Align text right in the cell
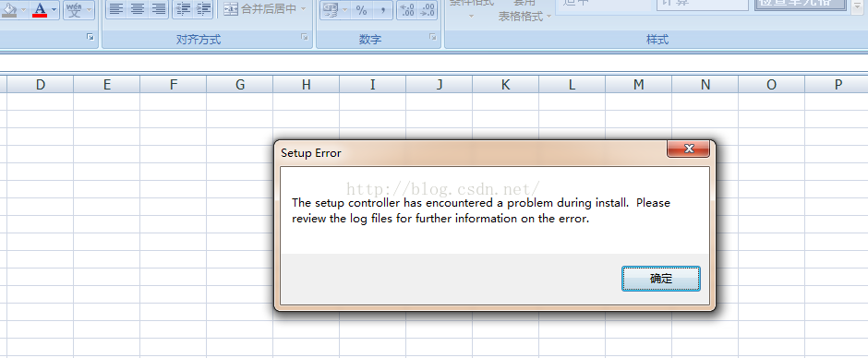This screenshot has height=358, width=868. tap(159, 9)
